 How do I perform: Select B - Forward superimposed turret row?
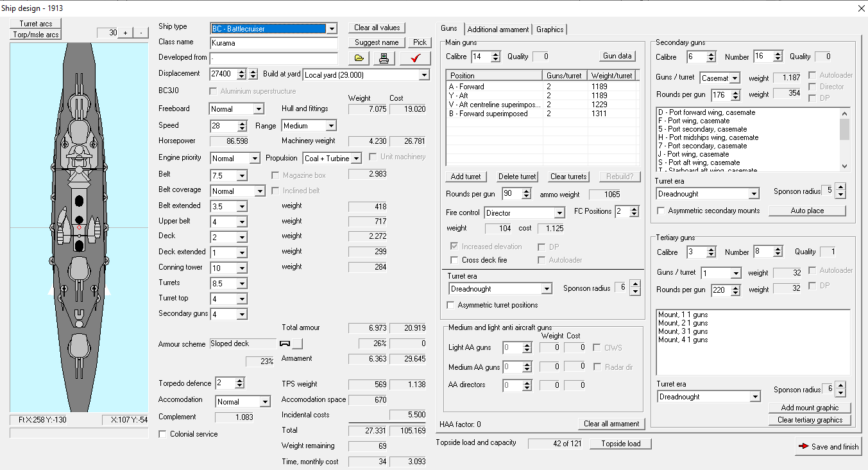pyautogui.click(x=542, y=114)
